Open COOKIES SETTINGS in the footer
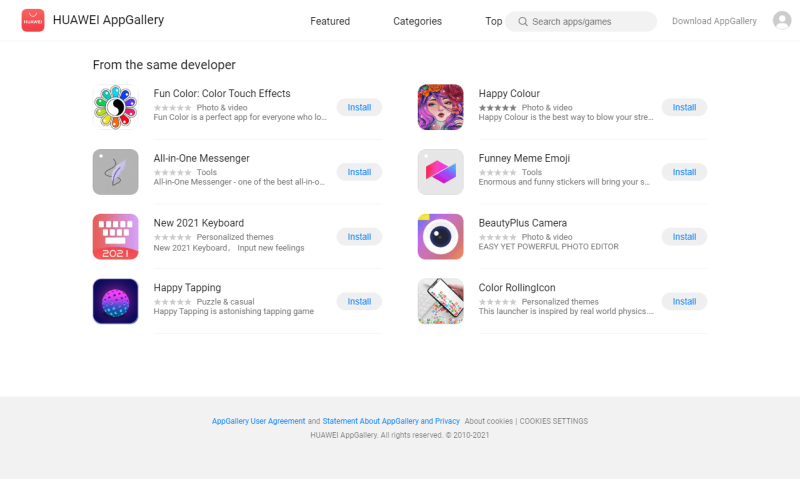The image size is (800, 479). (x=554, y=421)
